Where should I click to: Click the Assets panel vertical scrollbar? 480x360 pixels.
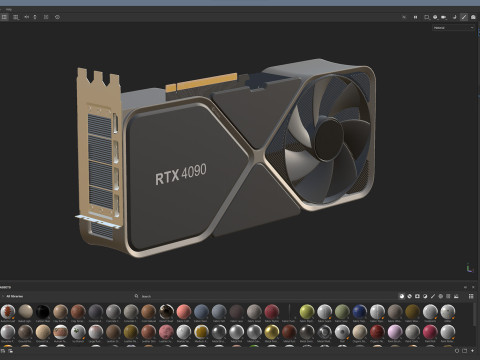[475, 313]
